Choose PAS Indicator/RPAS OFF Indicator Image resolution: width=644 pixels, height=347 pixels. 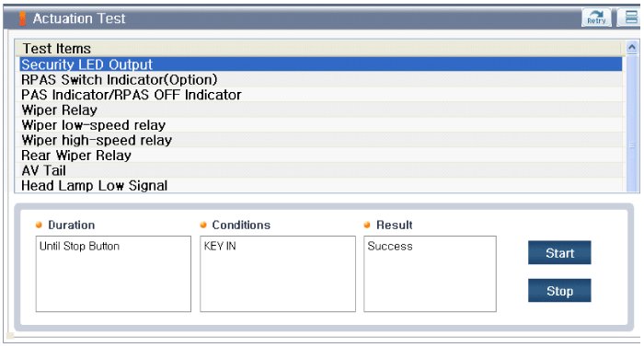321,95
